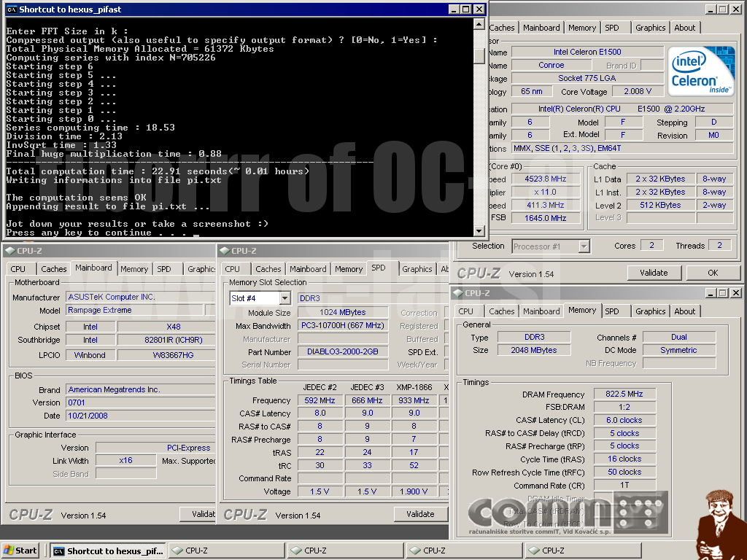Open Mainboard tab in Memory window
The height and width of the screenshot is (560, 747).
(x=541, y=311)
